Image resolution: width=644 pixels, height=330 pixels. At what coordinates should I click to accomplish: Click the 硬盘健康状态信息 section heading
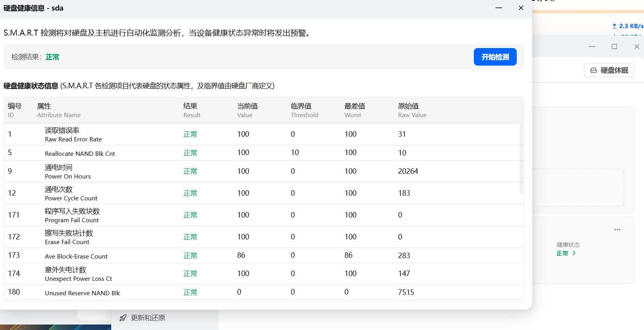coord(31,86)
